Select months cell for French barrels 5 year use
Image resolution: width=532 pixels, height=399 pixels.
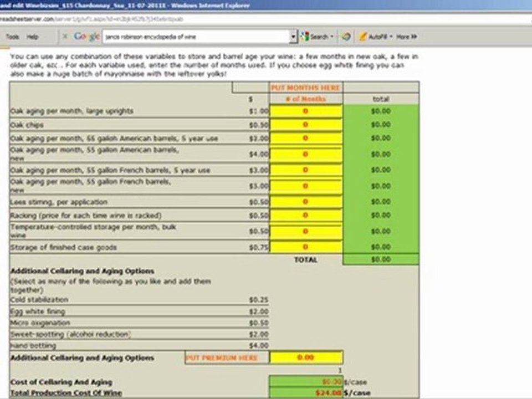[306, 170]
